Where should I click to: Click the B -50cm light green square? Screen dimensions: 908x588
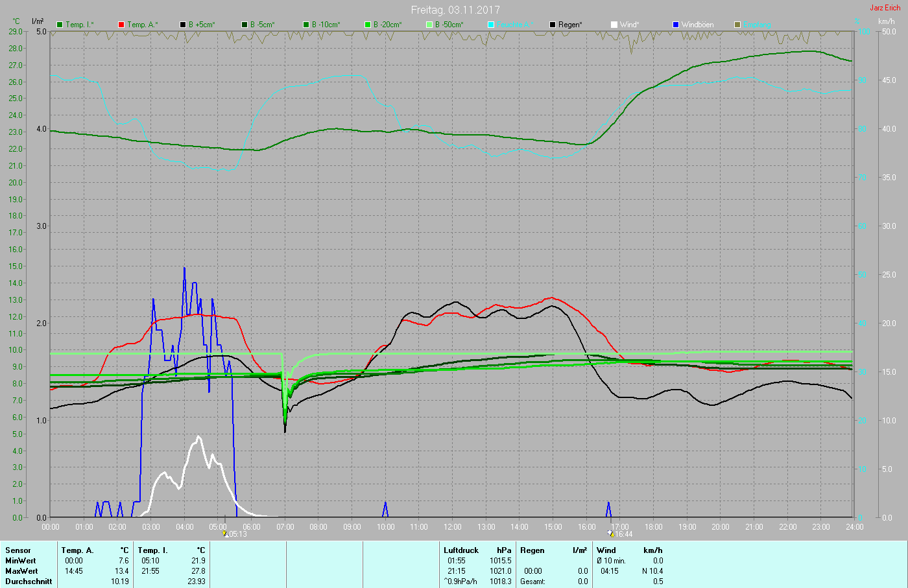tap(429, 25)
